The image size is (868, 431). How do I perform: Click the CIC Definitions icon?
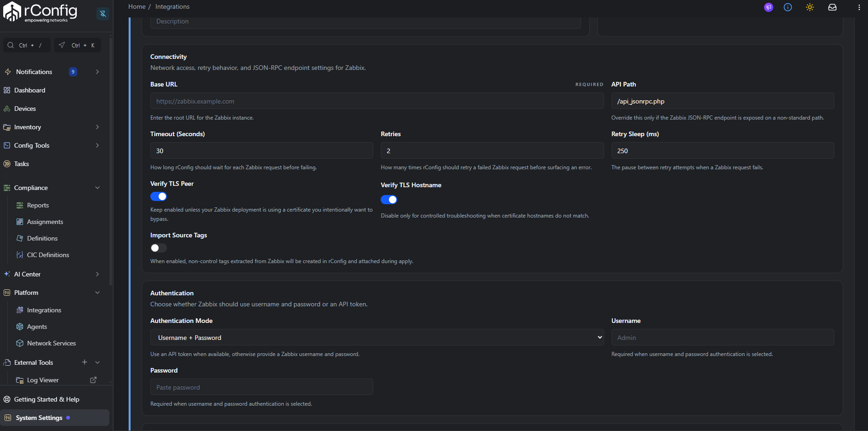20,255
